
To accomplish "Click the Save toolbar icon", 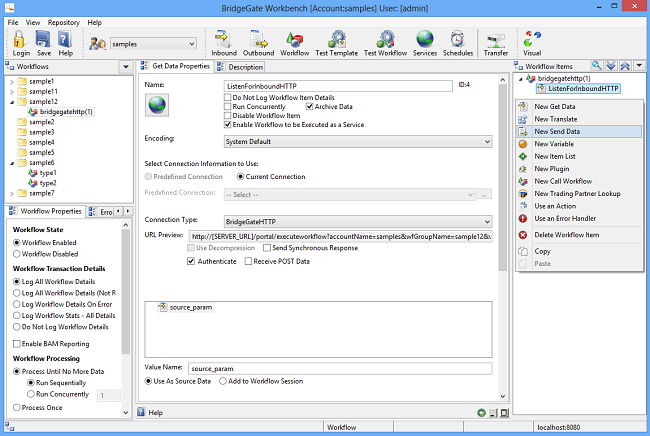I will click(43, 42).
